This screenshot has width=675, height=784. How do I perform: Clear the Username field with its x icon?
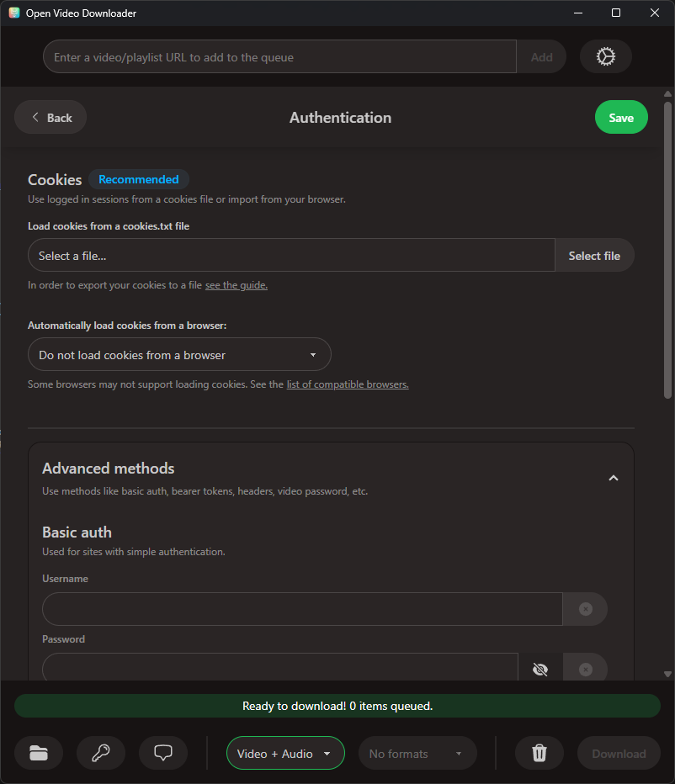point(585,608)
